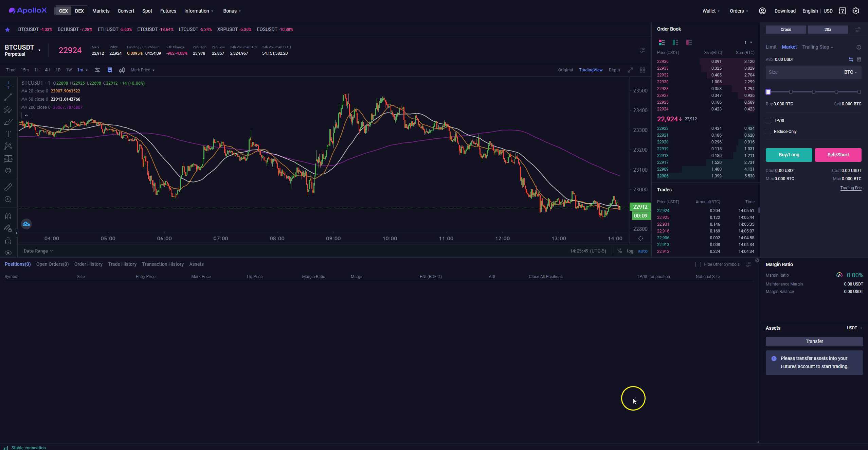Tick Hide Other Symbols checkbox
The width and height of the screenshot is (868, 450).
[698, 264]
